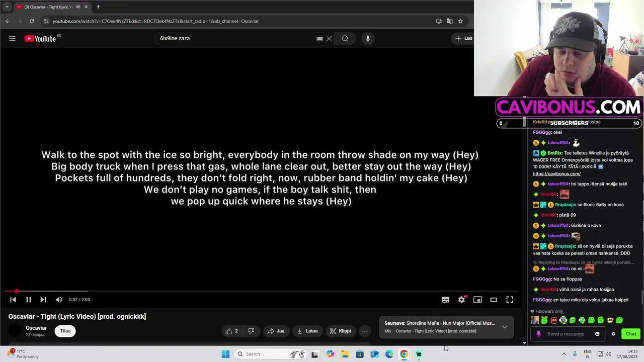
Task: Select the Oscaviar - Tight browser tab
Action: pos(48,7)
